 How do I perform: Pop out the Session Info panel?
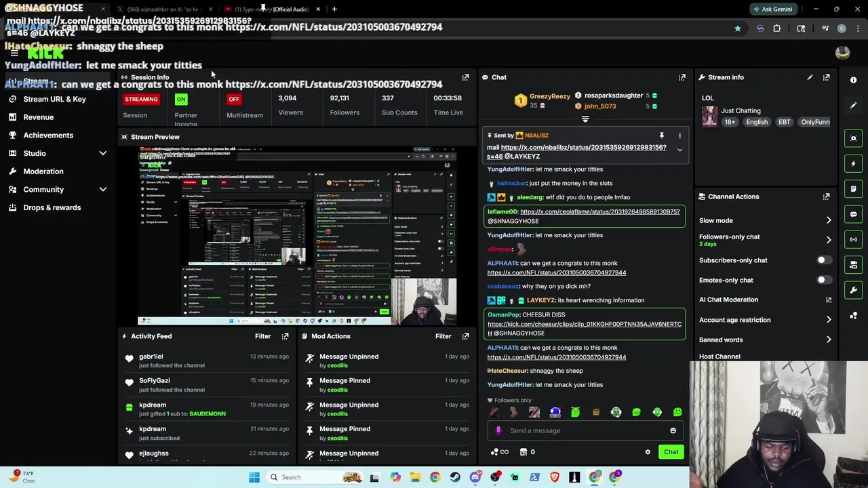click(x=465, y=77)
